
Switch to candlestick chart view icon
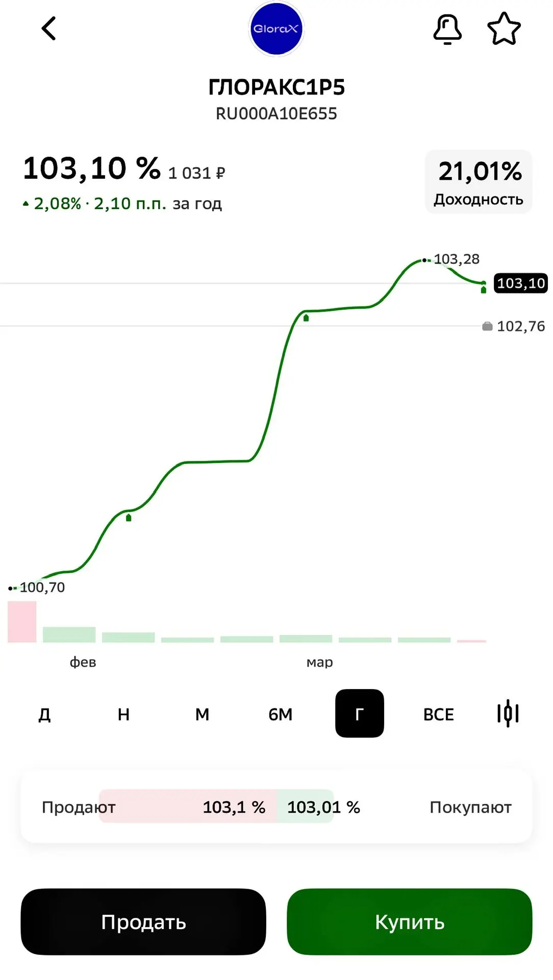[508, 714]
